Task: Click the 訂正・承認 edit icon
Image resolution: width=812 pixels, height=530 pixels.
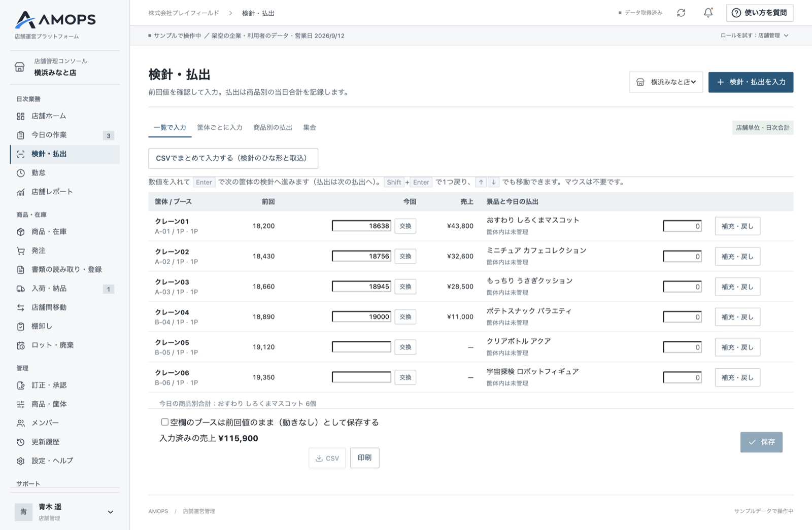Action: pos(21,385)
